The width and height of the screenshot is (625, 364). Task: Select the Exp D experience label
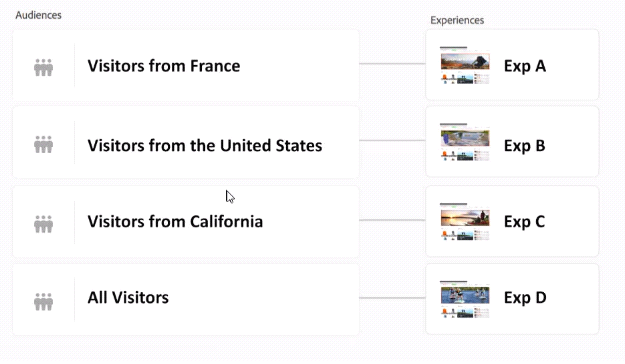tap(525, 298)
